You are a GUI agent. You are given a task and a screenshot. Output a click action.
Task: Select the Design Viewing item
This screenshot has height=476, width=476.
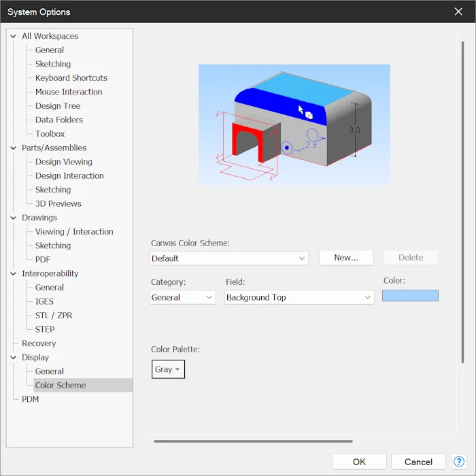(64, 162)
